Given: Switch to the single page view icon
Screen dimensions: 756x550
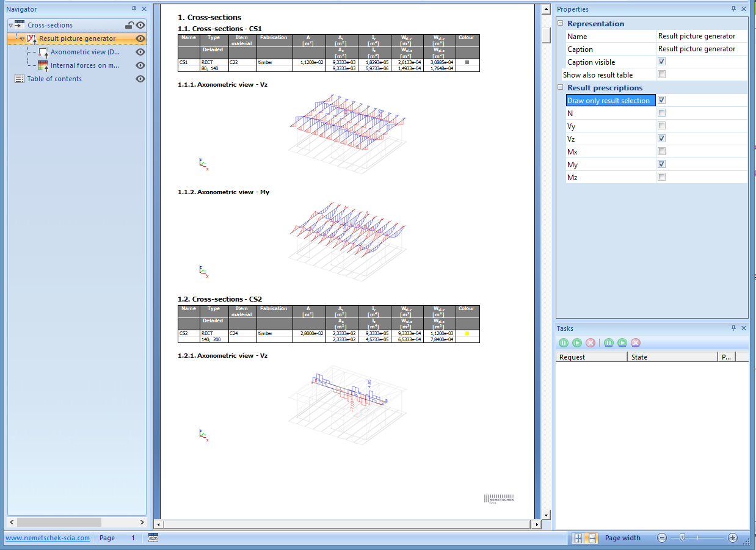Looking at the screenshot, I should click(578, 538).
